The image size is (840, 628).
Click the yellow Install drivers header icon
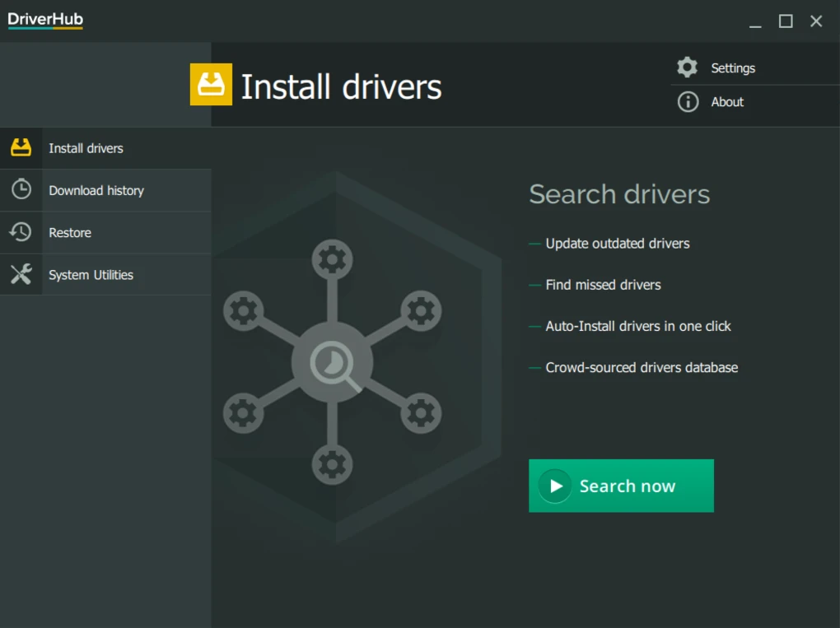pyautogui.click(x=211, y=85)
